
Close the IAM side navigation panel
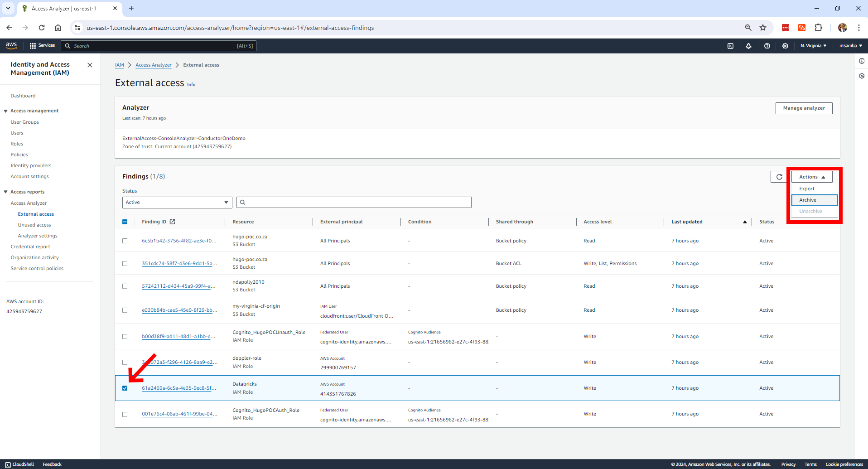[90, 65]
